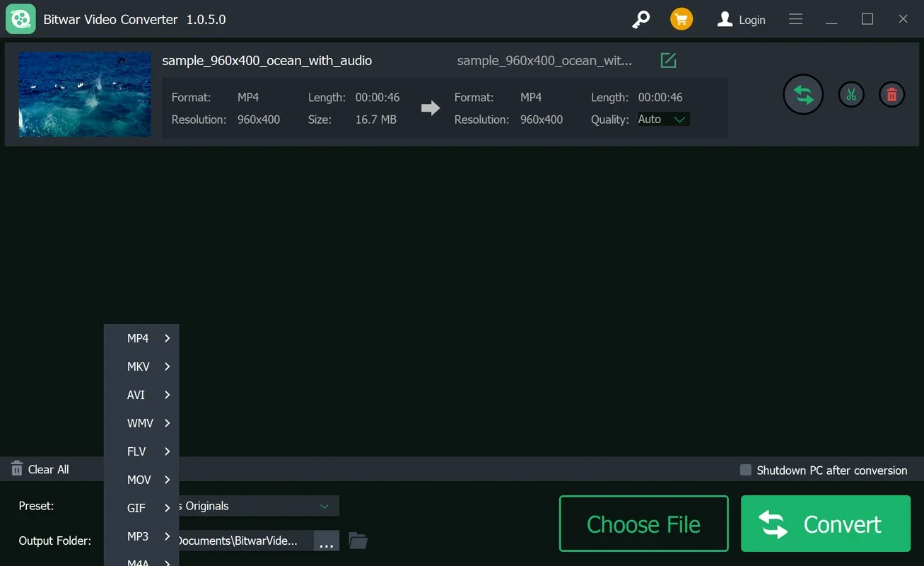This screenshot has width=924, height=566.
Task: Expand the AVI submenu arrow
Action: click(x=168, y=395)
